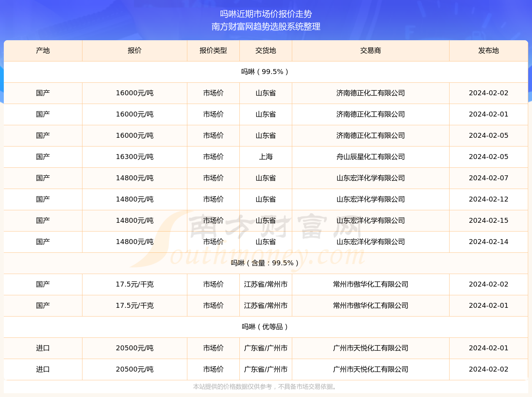Click 济南德正化工有限公司 in the 2024-02-01 row

pos(370,114)
